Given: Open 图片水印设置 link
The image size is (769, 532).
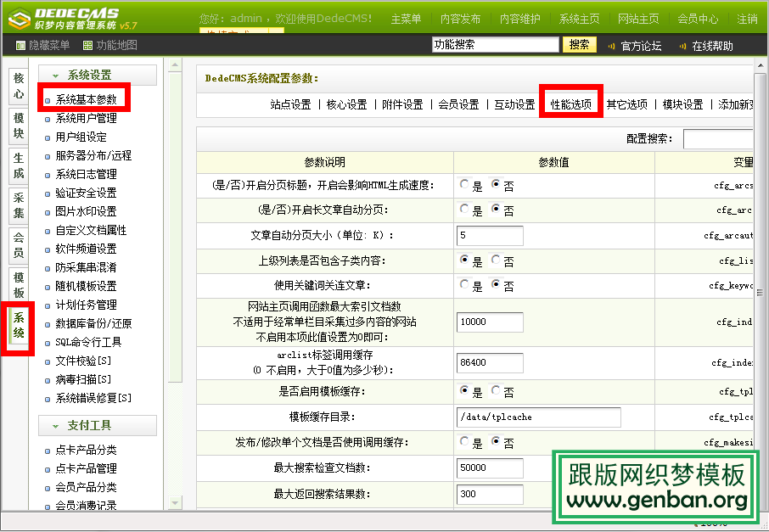Looking at the screenshot, I should [86, 212].
